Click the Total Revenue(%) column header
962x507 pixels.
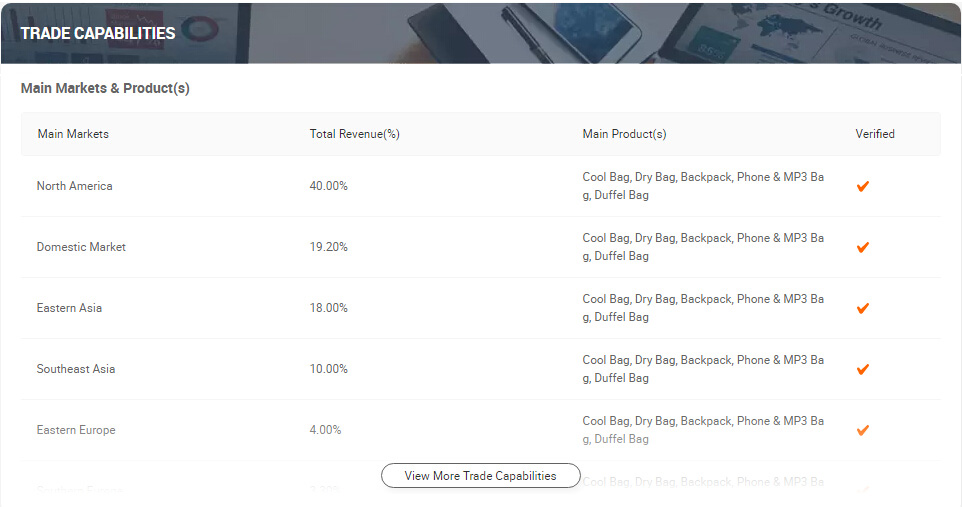(354, 134)
